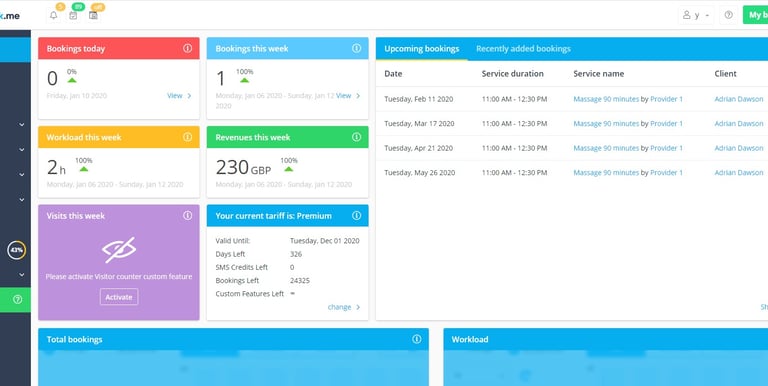Expand the first sidebar chevron
The width and height of the screenshot is (768, 386).
22,124
